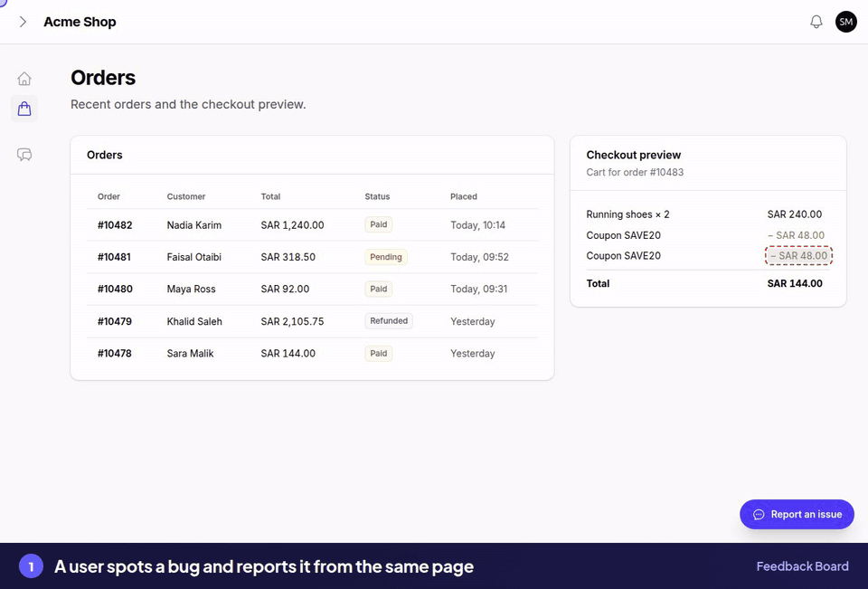
Task: Open the chat bubbles feedback sidebar icon
Action: click(24, 154)
